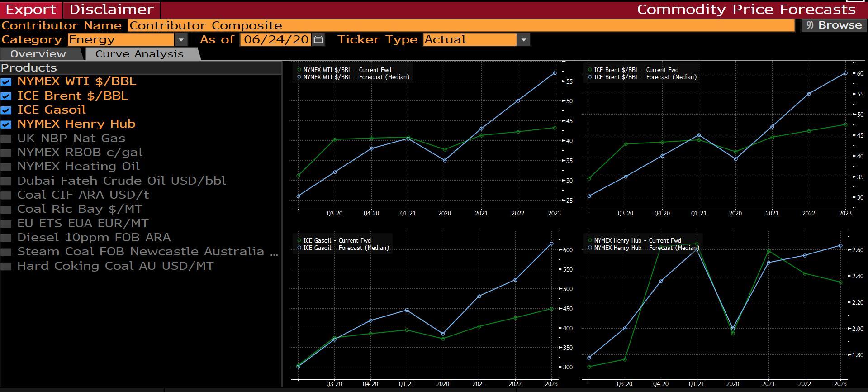868x392 pixels.
Task: Click the As of date field
Action: pos(276,40)
